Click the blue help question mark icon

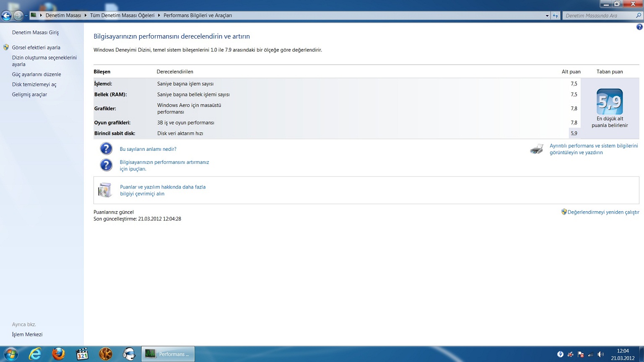[639, 27]
